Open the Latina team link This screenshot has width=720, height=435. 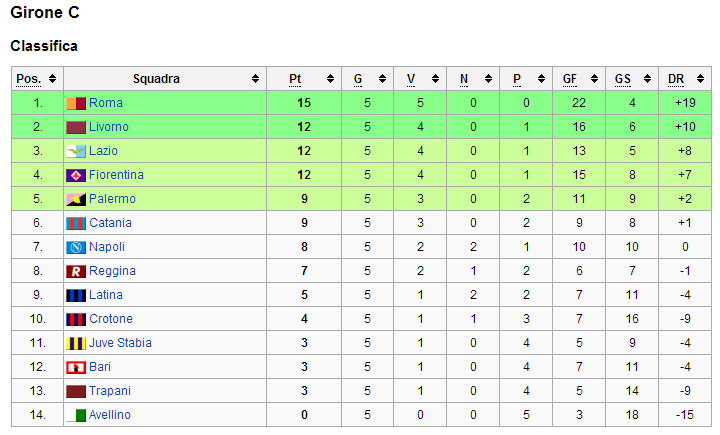click(106, 295)
